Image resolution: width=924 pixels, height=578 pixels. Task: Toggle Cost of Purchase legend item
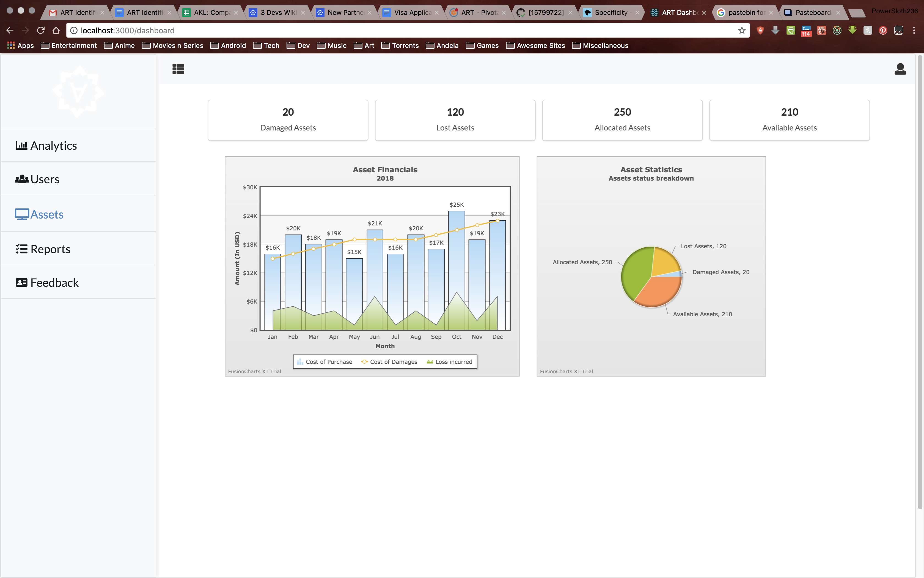324,362
